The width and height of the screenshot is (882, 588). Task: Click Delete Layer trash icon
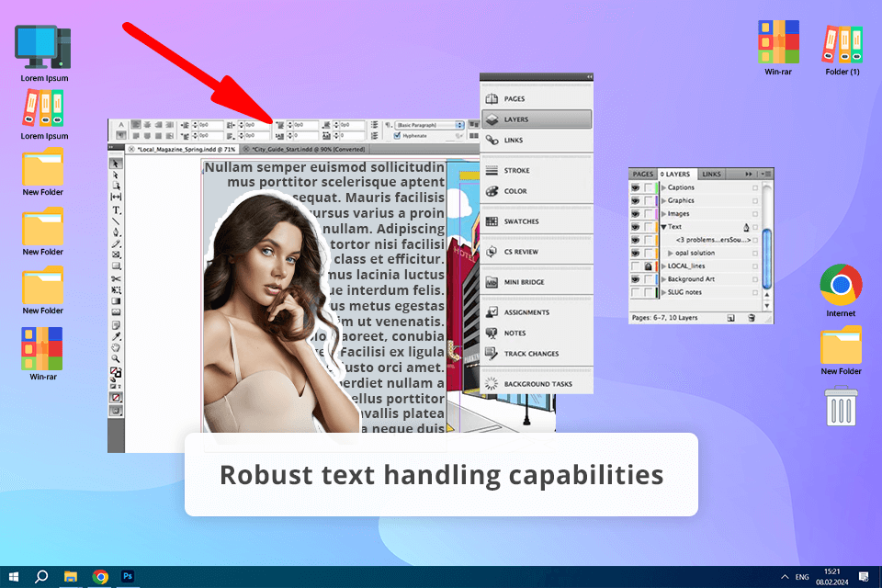pyautogui.click(x=751, y=318)
